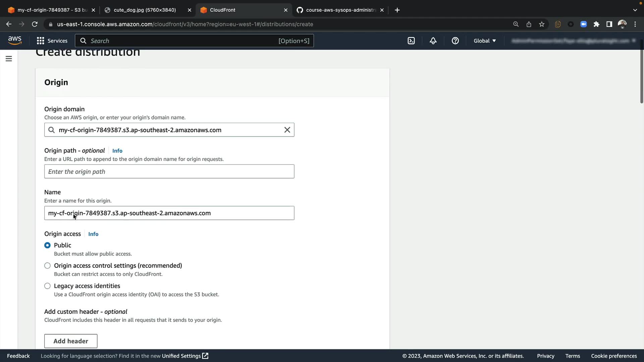Expand Chrome tab search chevron
644x362 pixels.
coord(635,10)
